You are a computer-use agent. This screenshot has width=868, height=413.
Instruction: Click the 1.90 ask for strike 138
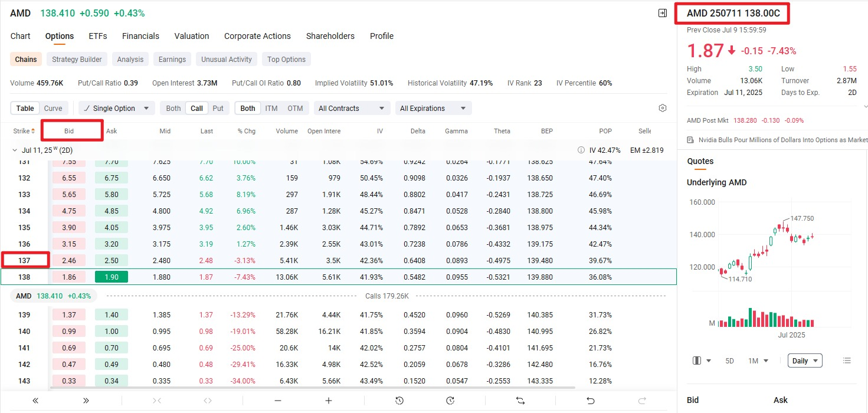tap(112, 277)
